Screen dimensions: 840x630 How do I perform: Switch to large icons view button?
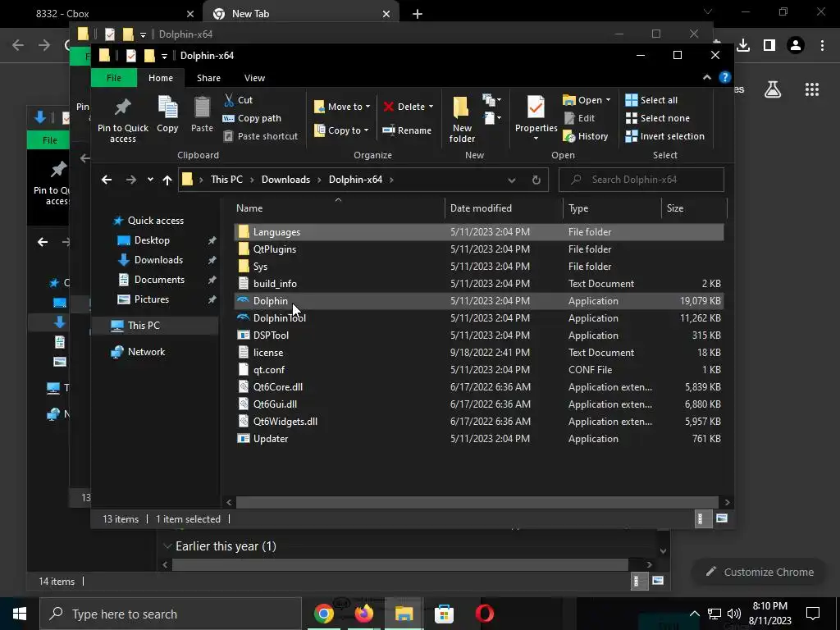[722, 518]
